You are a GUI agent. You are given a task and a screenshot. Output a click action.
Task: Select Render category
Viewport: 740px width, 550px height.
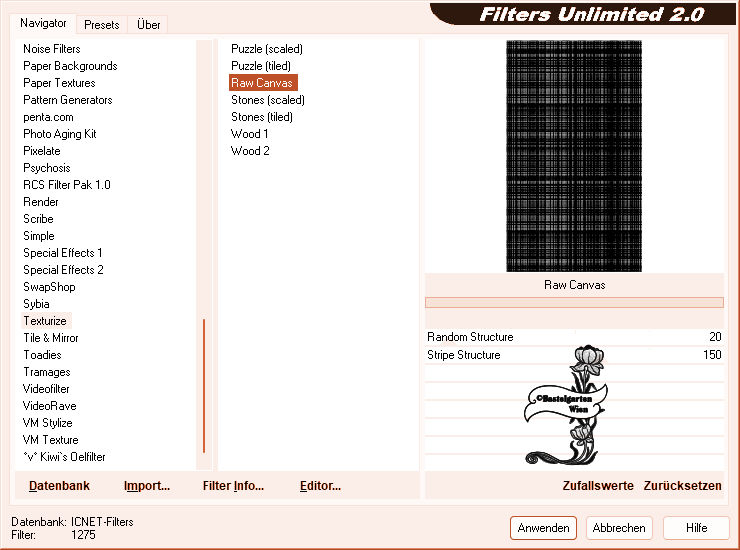click(41, 202)
